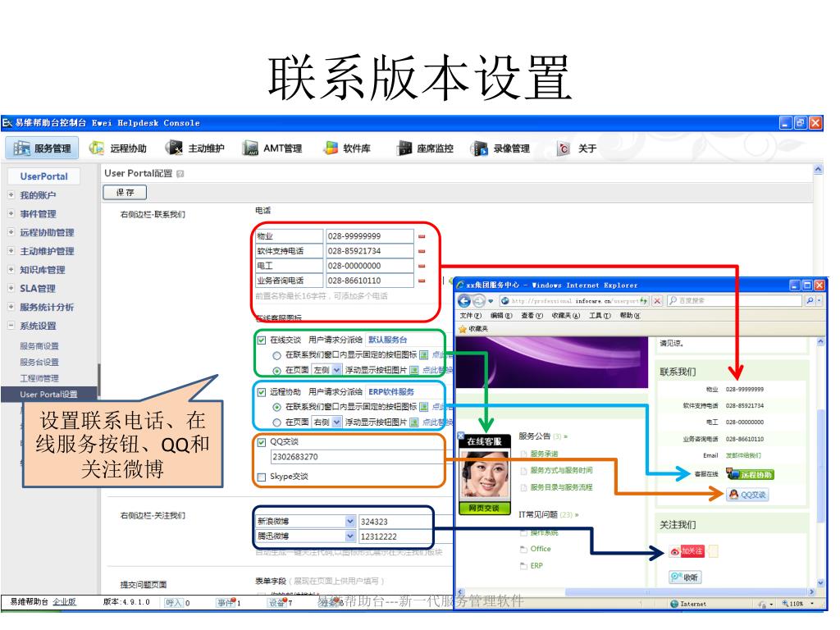Expand 我的账户 tree node
The height and width of the screenshot is (630, 840).
(11, 195)
